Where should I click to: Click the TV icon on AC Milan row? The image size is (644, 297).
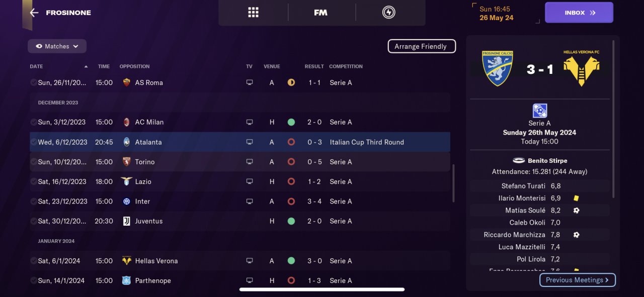[x=249, y=122]
